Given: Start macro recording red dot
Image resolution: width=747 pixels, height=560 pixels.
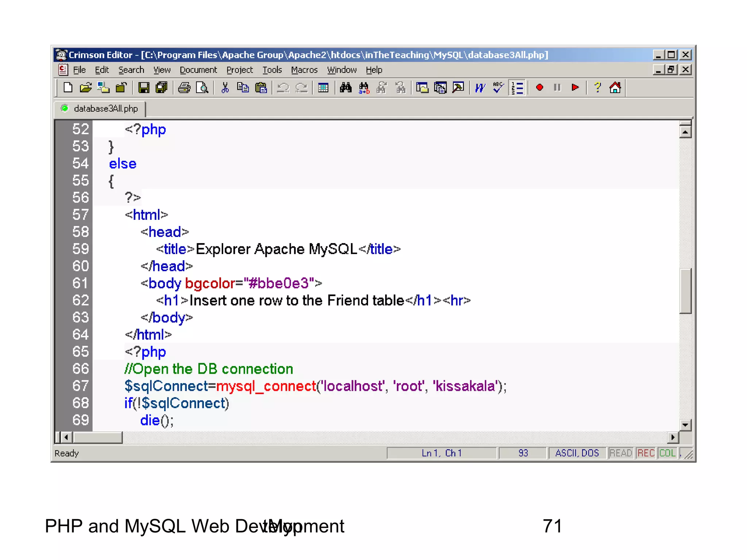Looking at the screenshot, I should tap(539, 88).
